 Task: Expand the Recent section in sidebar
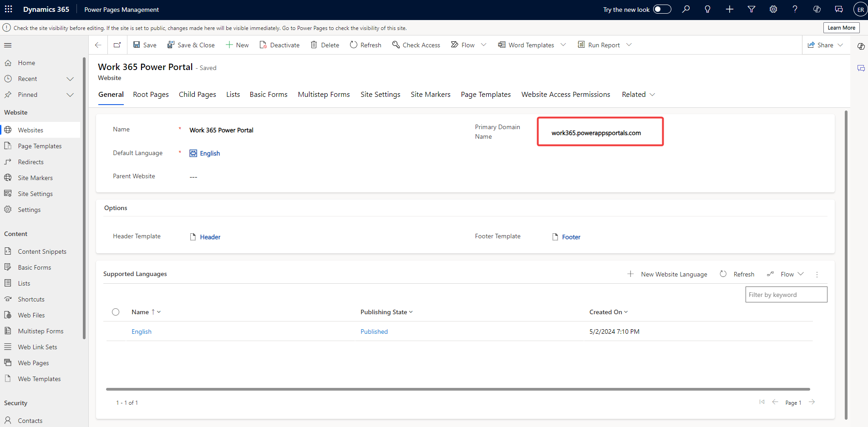coord(70,79)
